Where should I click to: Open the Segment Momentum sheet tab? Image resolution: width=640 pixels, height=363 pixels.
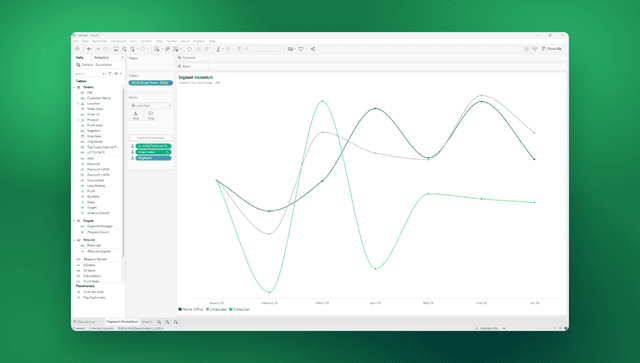[x=122, y=322]
